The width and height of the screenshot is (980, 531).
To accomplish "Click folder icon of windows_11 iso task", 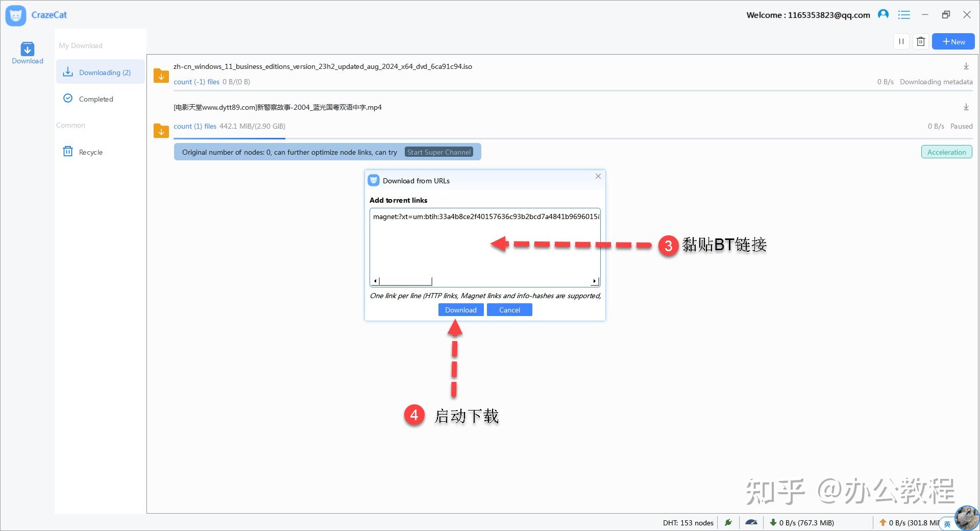I will [x=161, y=76].
